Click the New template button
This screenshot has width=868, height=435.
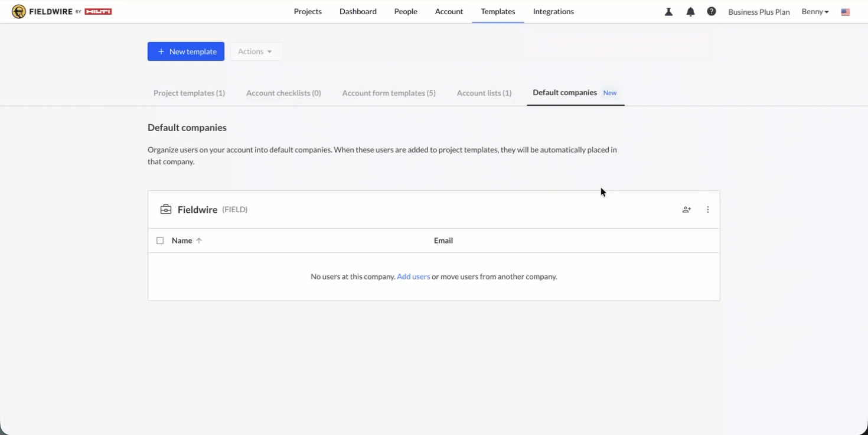click(x=186, y=51)
